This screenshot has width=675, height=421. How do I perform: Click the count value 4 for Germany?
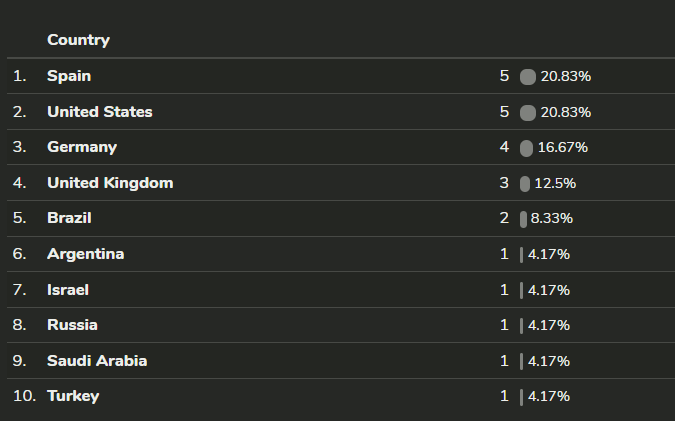point(504,147)
